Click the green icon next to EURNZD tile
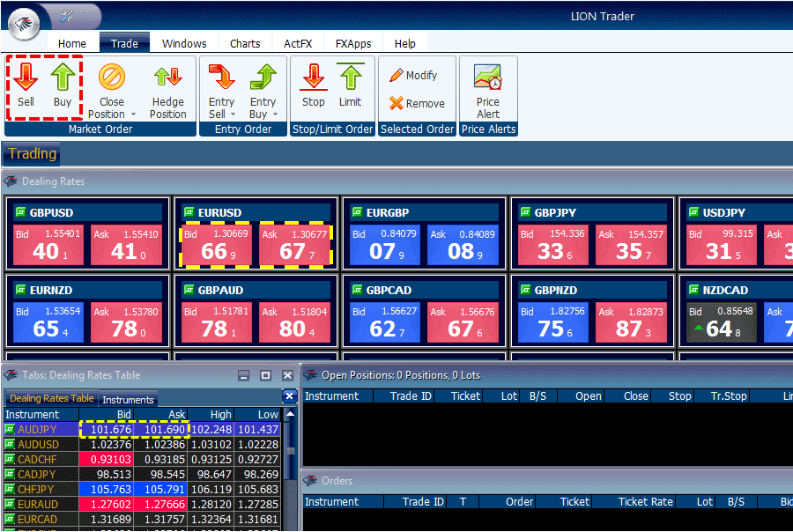The width and height of the screenshot is (793, 532). [21, 290]
